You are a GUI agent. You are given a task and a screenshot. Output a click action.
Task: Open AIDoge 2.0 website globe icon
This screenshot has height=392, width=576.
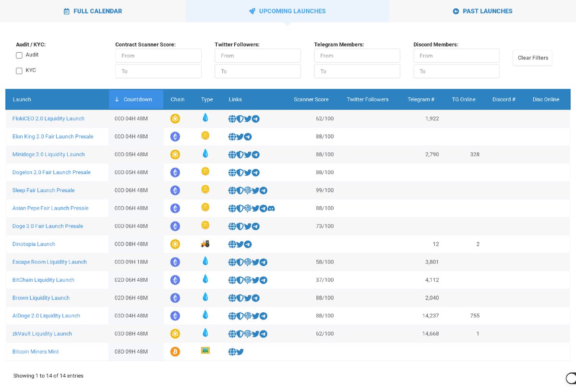(x=232, y=316)
